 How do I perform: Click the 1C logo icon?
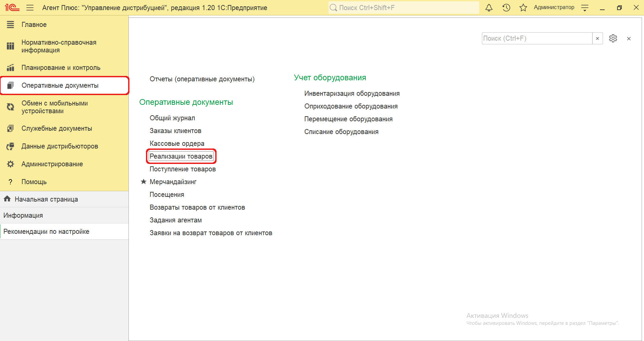point(12,7)
